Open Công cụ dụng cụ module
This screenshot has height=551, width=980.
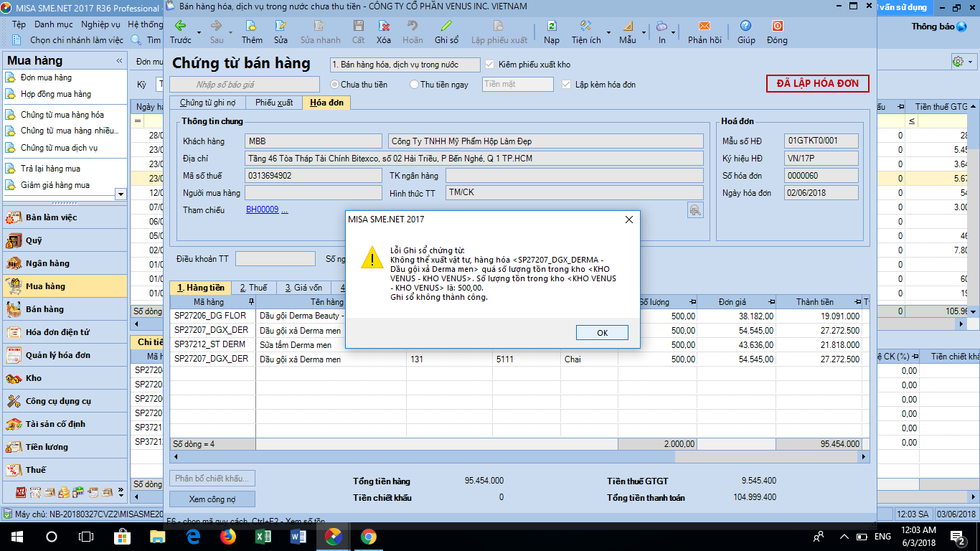tap(65, 401)
